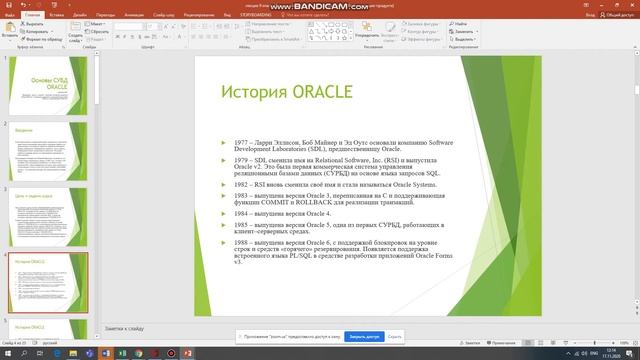Toggle bold formatting (Ж)
The width and height of the screenshot is (640, 360).
pyautogui.click(x=118, y=37)
